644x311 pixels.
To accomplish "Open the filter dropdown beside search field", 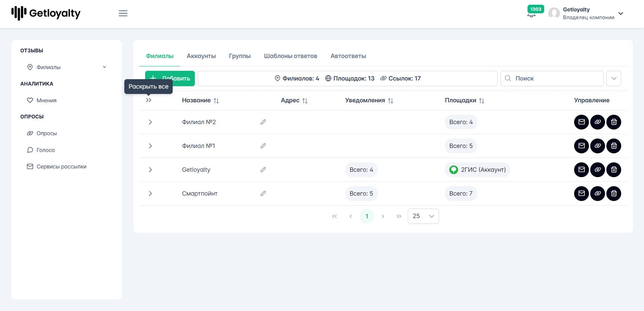I will [x=614, y=79].
